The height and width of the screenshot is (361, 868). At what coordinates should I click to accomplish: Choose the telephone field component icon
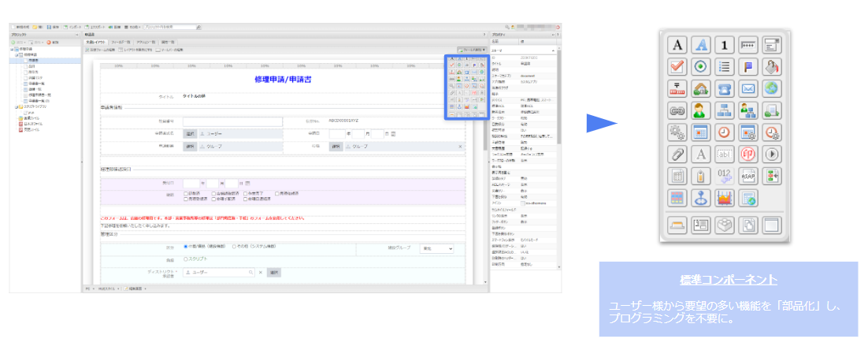coord(725,88)
